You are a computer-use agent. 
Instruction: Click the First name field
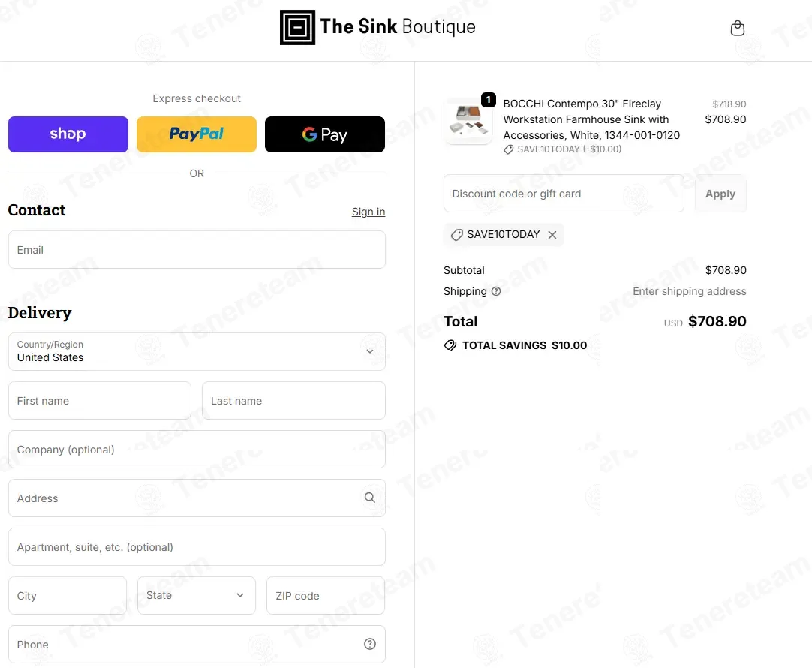(100, 401)
